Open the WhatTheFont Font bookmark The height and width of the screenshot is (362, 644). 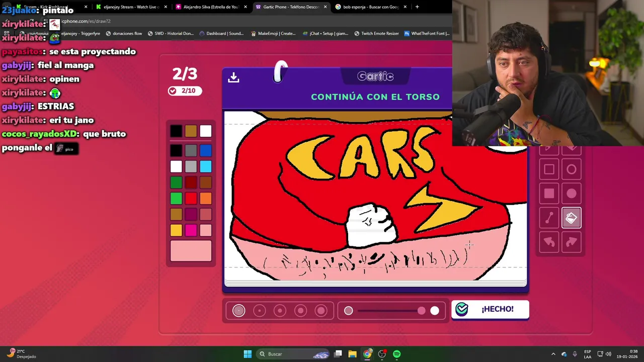(x=427, y=34)
